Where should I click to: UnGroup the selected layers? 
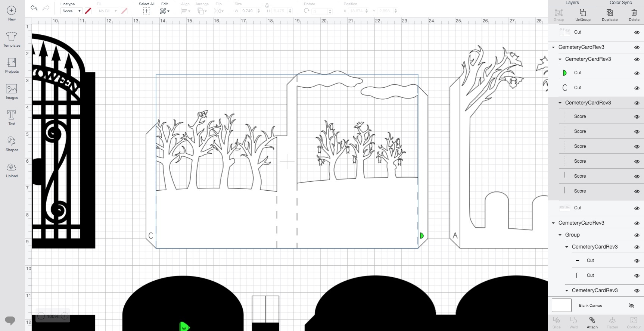[x=583, y=15]
